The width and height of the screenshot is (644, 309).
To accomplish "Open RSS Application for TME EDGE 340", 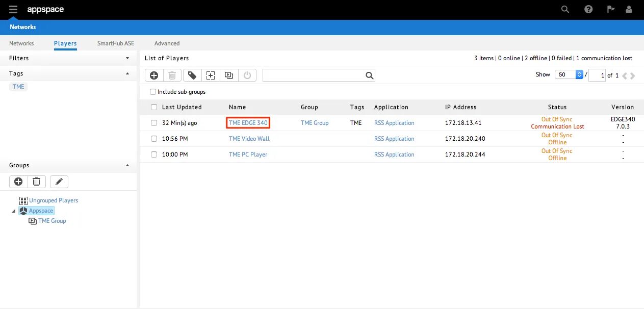I will 394,123.
